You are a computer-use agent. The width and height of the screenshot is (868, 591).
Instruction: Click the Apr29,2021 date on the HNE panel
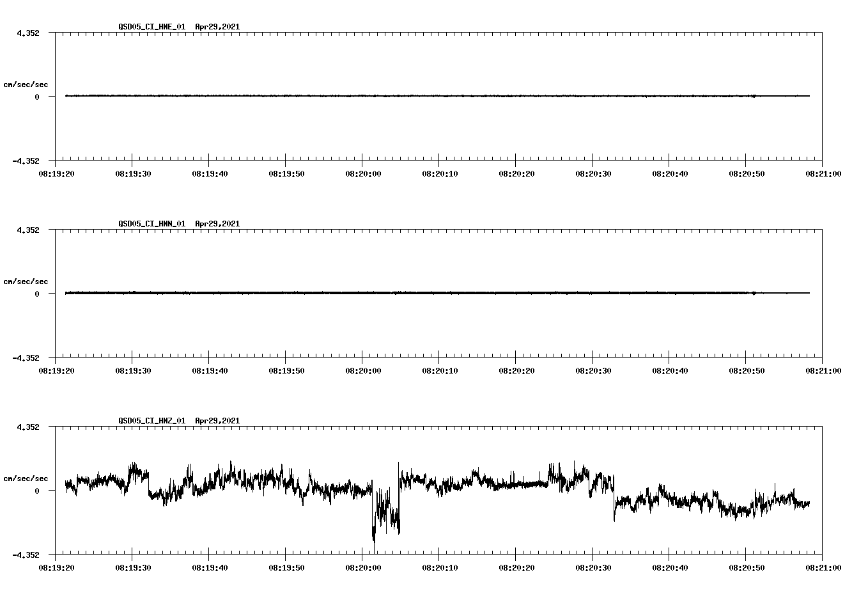click(217, 27)
